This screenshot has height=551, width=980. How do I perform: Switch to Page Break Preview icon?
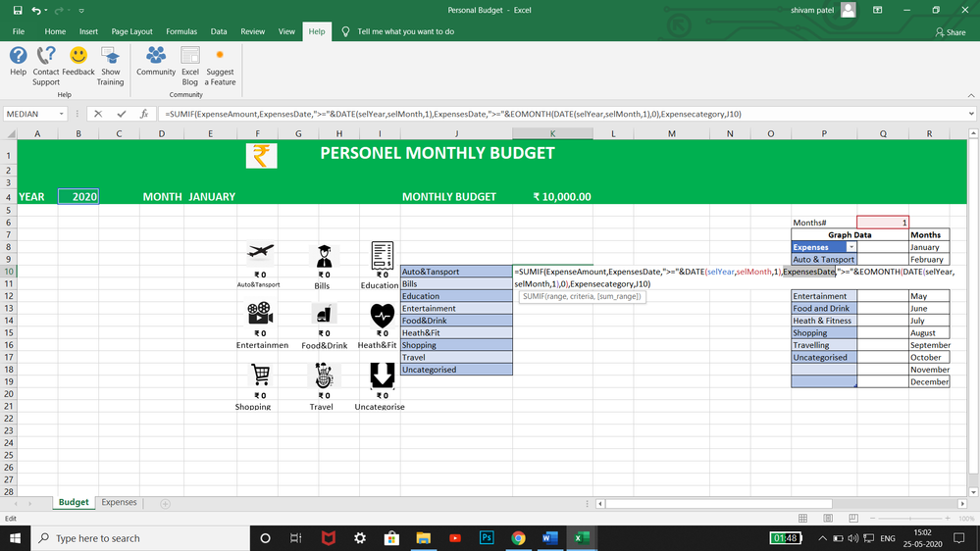(853, 519)
